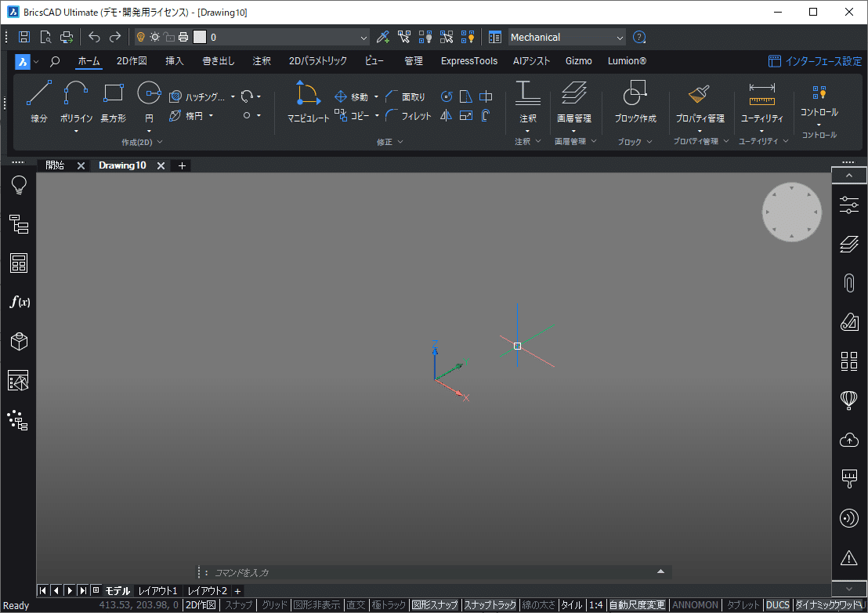Open the Structure tree panel in left sidebar
Viewport: 868px width, 613px height.
pyautogui.click(x=19, y=224)
